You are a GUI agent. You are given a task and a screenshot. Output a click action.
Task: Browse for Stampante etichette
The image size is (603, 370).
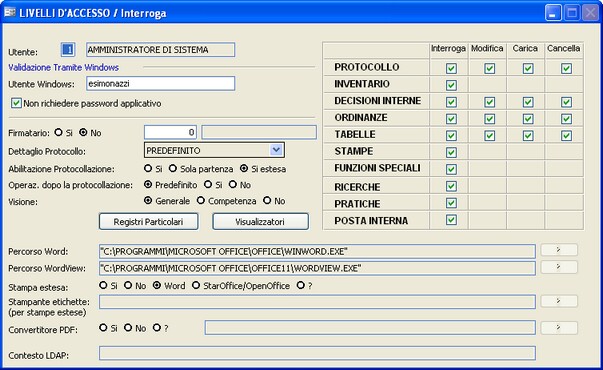pyautogui.click(x=559, y=301)
